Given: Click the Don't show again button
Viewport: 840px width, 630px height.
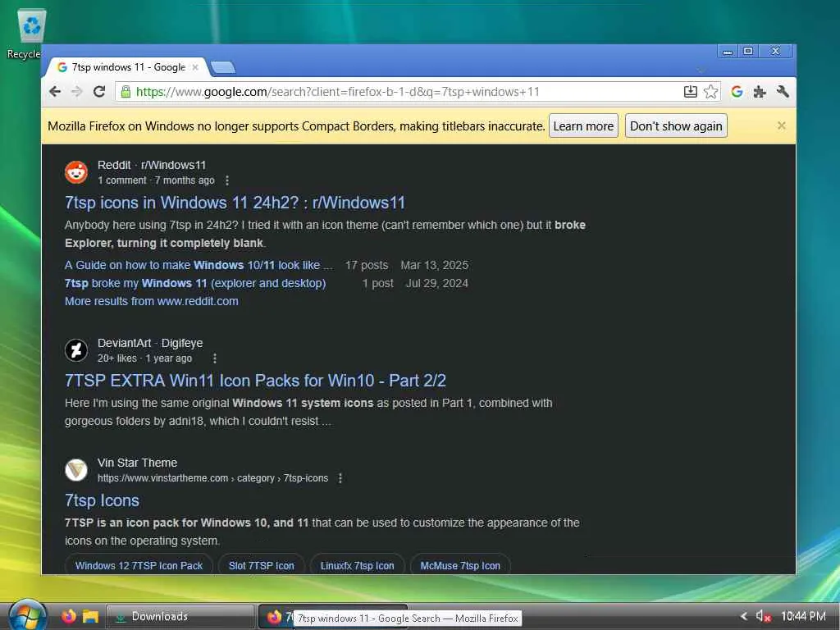Looking at the screenshot, I should [676, 126].
